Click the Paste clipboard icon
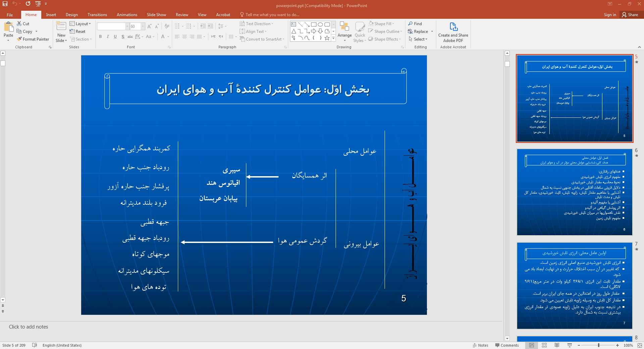Screen dimensions: 644x349 pyautogui.click(x=8, y=27)
